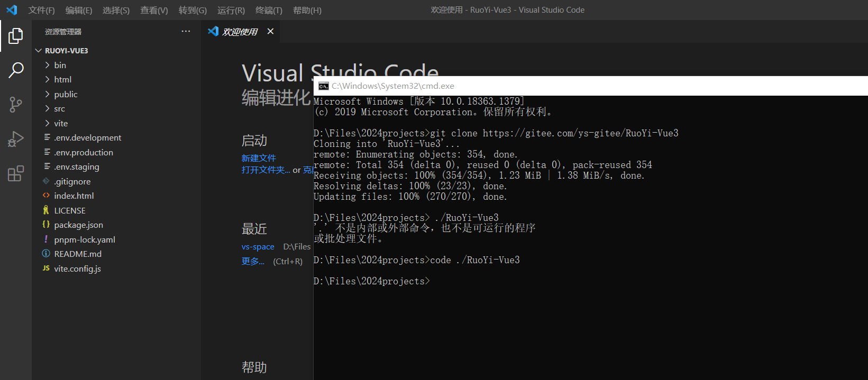
Task: Click the package.json braces icon
Action: click(x=47, y=225)
